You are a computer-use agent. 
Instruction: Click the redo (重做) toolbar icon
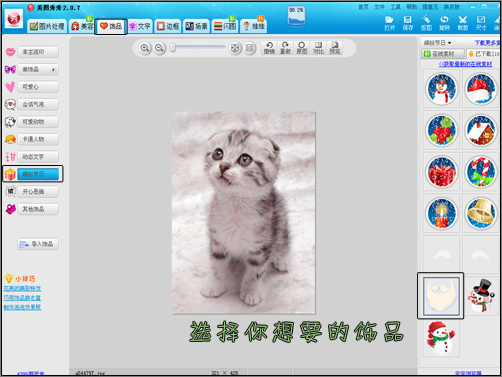tap(285, 48)
